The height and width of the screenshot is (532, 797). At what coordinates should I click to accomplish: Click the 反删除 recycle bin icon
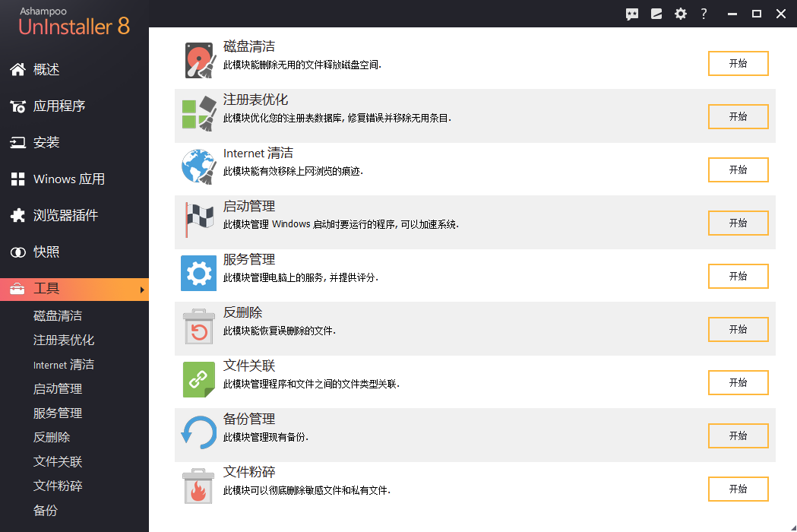coord(199,326)
